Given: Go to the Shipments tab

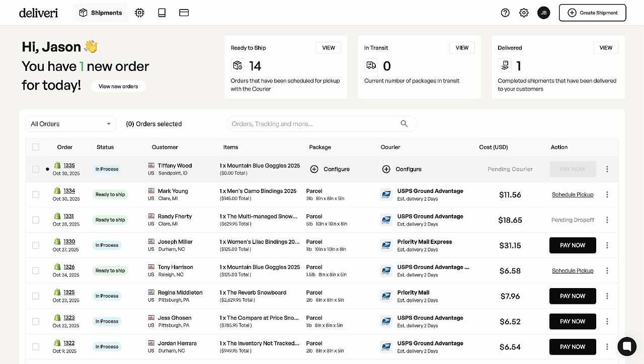Looking at the screenshot, I should click(x=100, y=13).
